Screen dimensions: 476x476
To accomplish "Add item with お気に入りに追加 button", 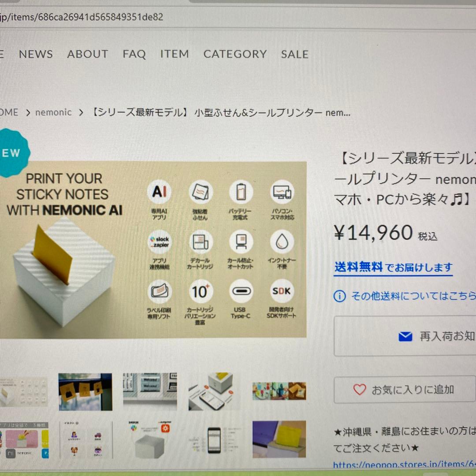I will [405, 390].
